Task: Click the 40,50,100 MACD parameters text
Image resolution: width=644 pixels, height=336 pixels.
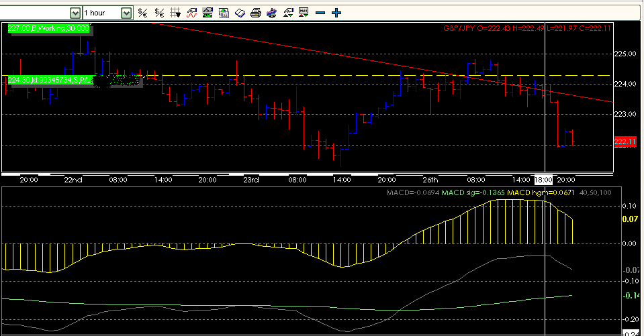Action: pos(595,192)
